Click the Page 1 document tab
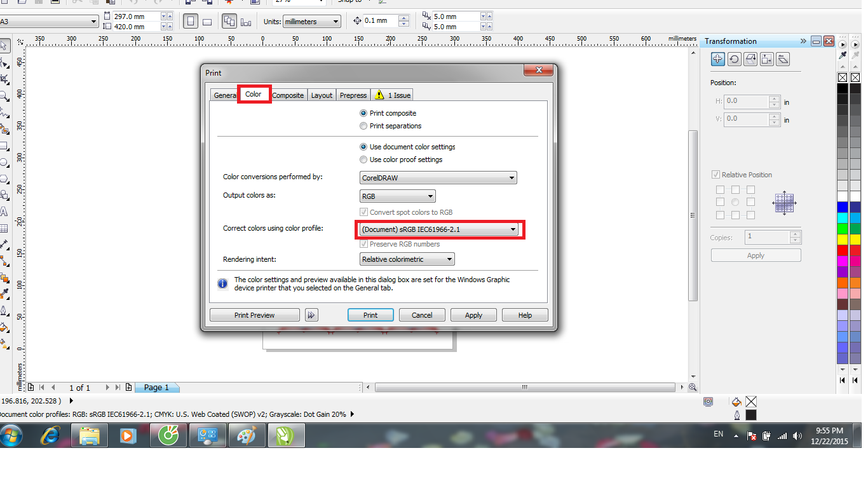868x488 pixels. [156, 387]
